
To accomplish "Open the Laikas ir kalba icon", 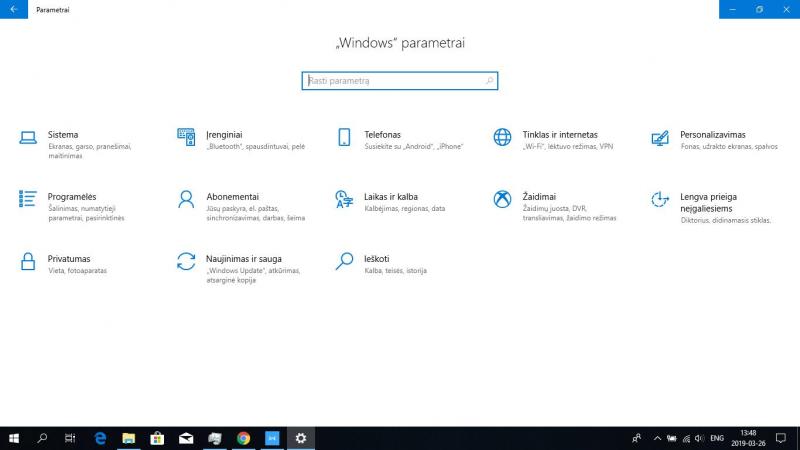I will 344,199.
